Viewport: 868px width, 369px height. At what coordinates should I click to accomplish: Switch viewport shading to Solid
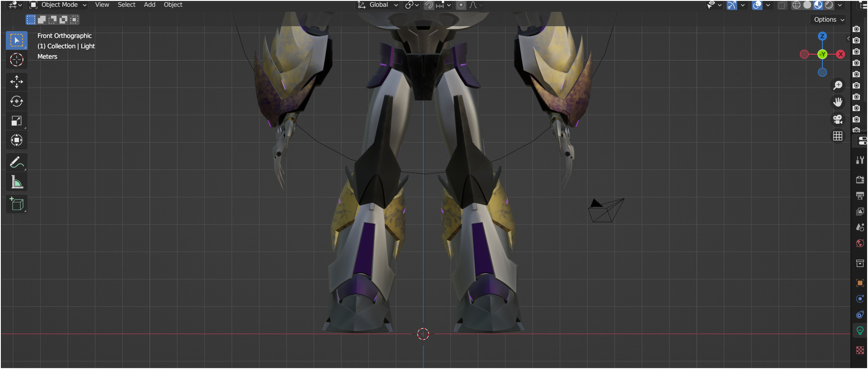(808, 5)
